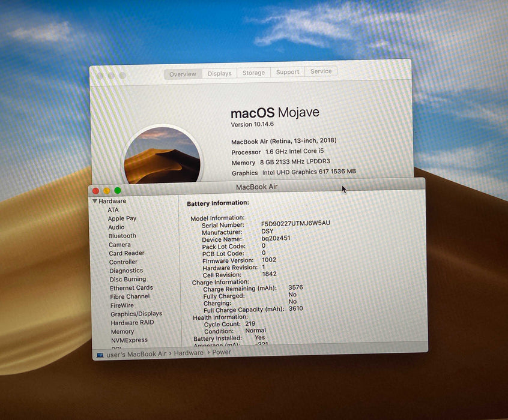Select Audio in the sidebar
508x420 pixels.
tap(116, 227)
